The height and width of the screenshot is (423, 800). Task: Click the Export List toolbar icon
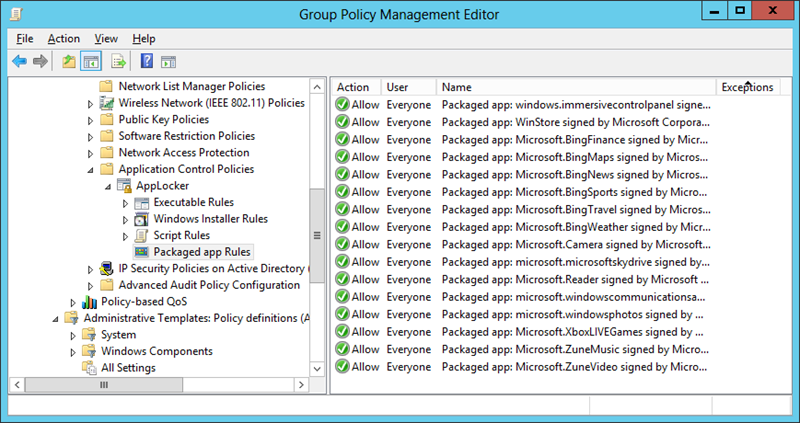pos(118,61)
